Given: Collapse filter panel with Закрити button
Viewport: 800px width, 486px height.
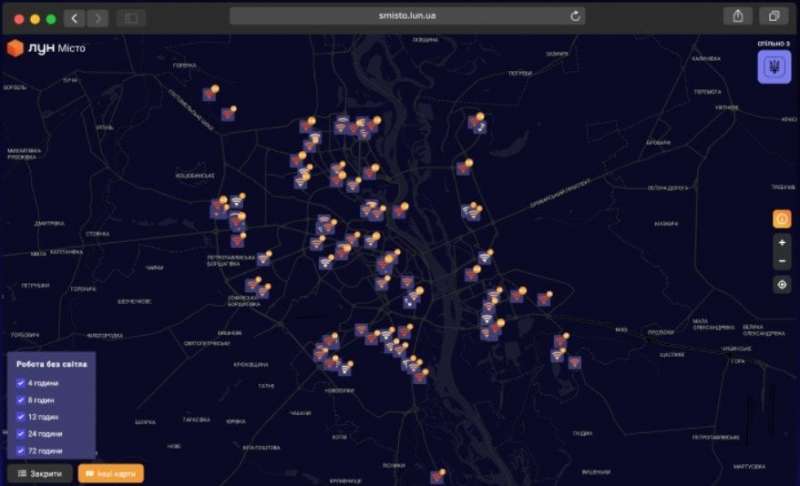Looking at the screenshot, I should pos(40,474).
